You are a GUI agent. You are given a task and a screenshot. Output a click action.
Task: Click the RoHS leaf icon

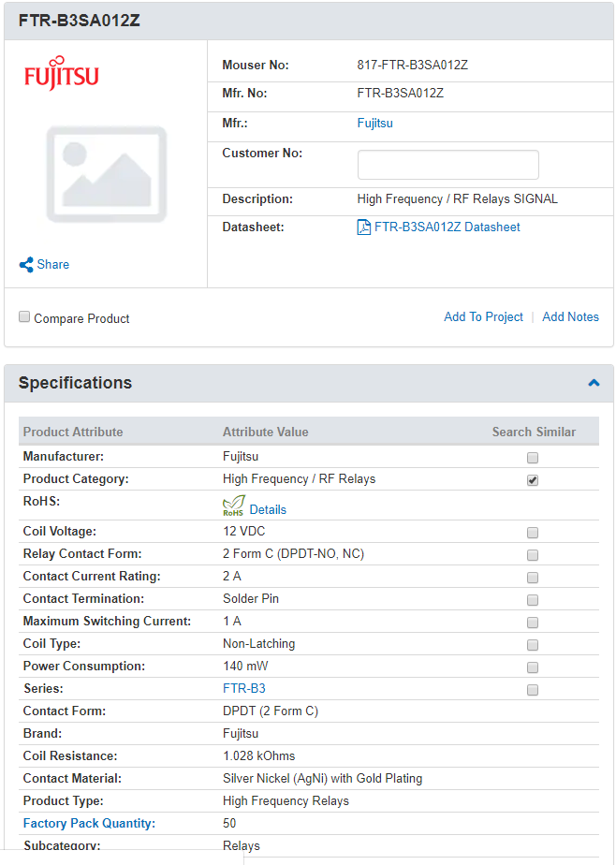tap(233, 506)
